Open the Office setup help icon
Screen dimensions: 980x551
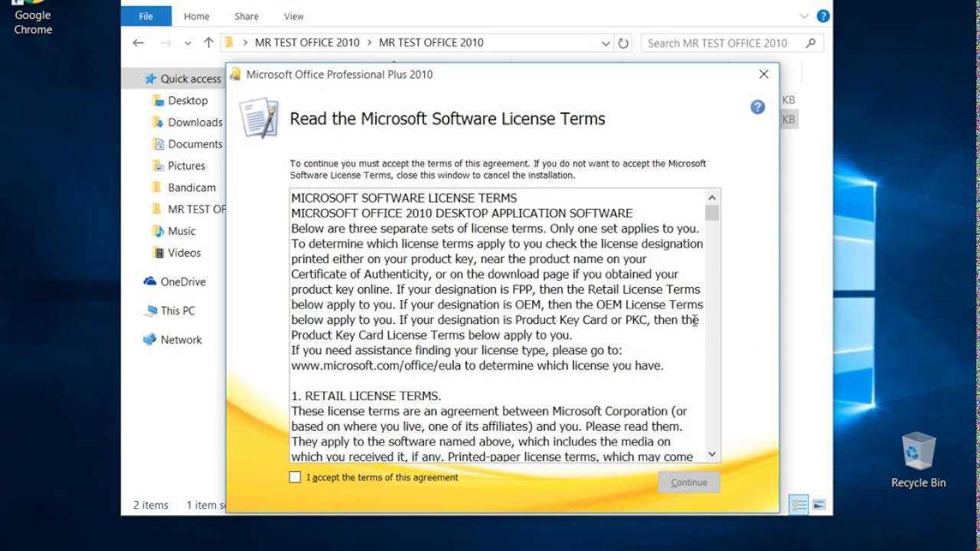[757, 107]
